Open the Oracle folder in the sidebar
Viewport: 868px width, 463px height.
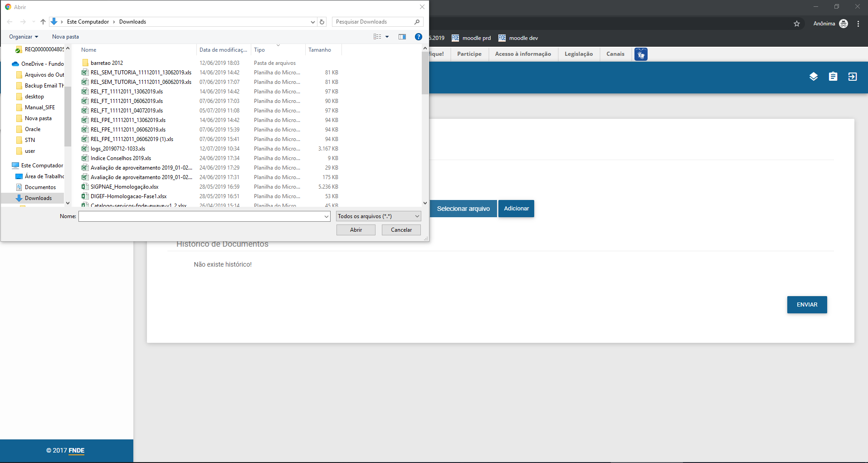pyautogui.click(x=33, y=129)
